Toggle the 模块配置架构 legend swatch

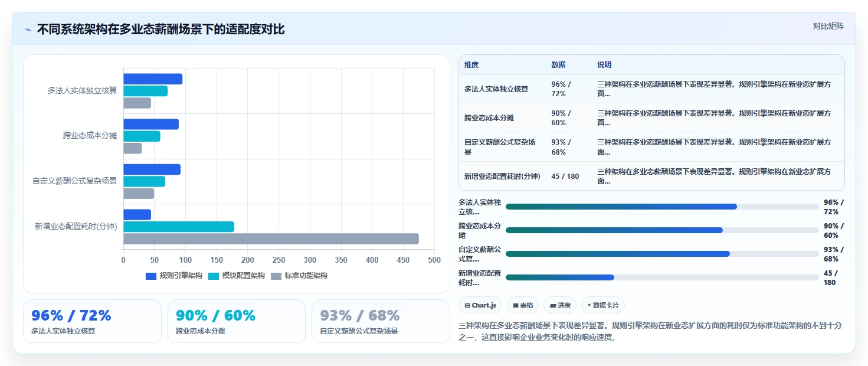[214, 276]
